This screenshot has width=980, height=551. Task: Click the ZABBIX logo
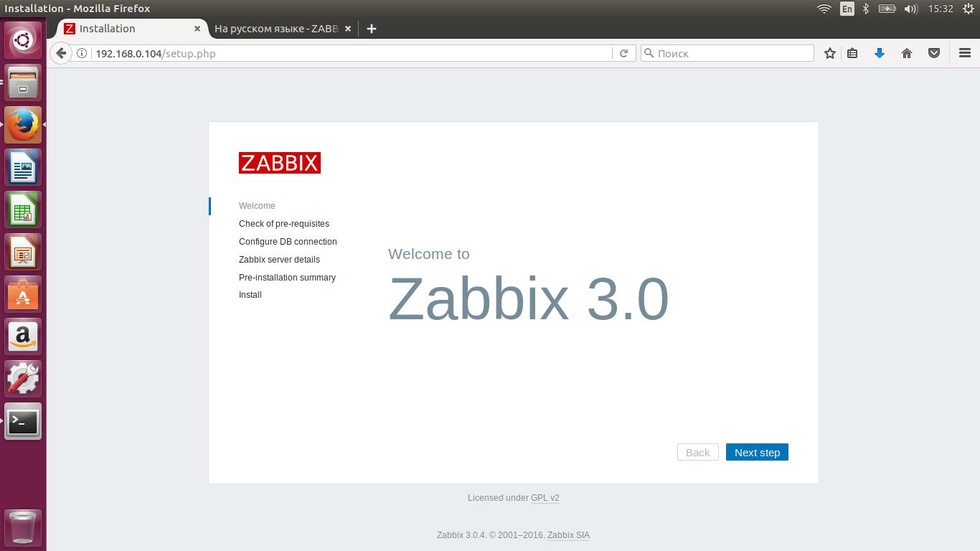pos(280,163)
